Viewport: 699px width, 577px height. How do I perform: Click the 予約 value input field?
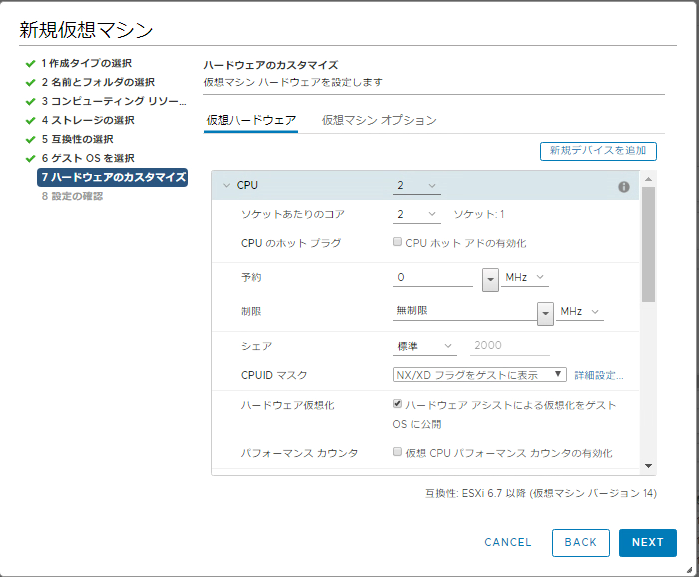pyautogui.click(x=432, y=277)
